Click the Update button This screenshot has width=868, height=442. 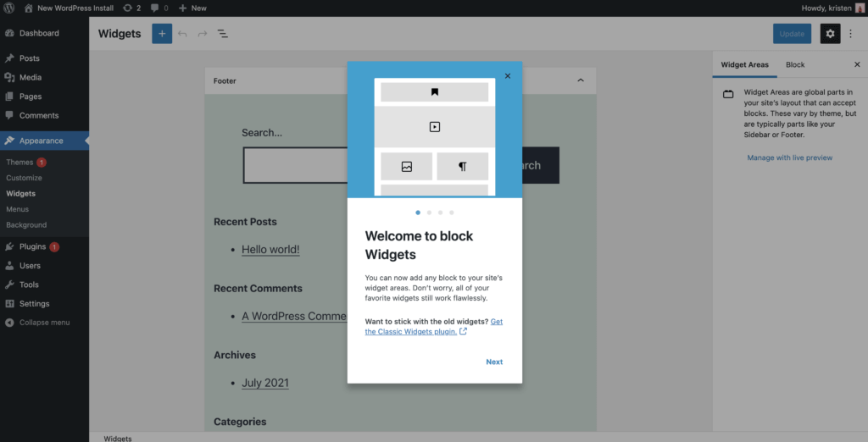tap(793, 34)
